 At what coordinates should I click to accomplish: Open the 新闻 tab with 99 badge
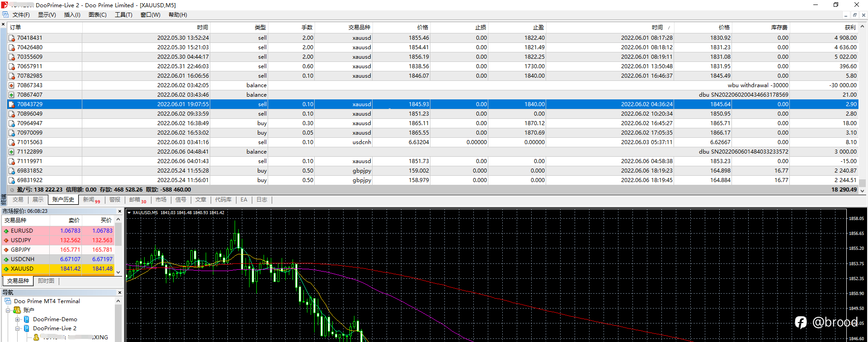(91, 200)
